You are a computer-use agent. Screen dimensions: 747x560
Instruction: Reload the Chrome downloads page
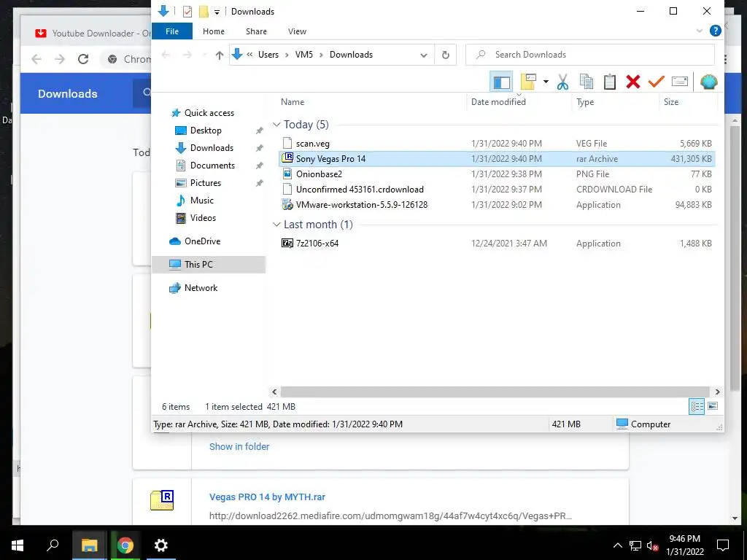[83, 59]
